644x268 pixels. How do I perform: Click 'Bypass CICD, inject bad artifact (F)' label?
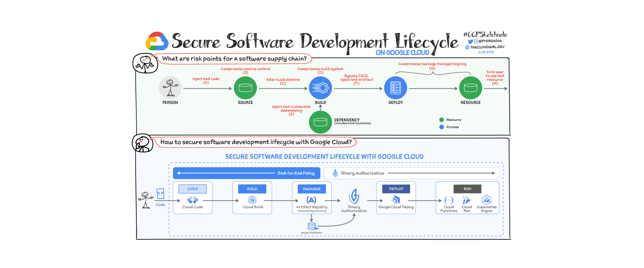[x=356, y=79]
